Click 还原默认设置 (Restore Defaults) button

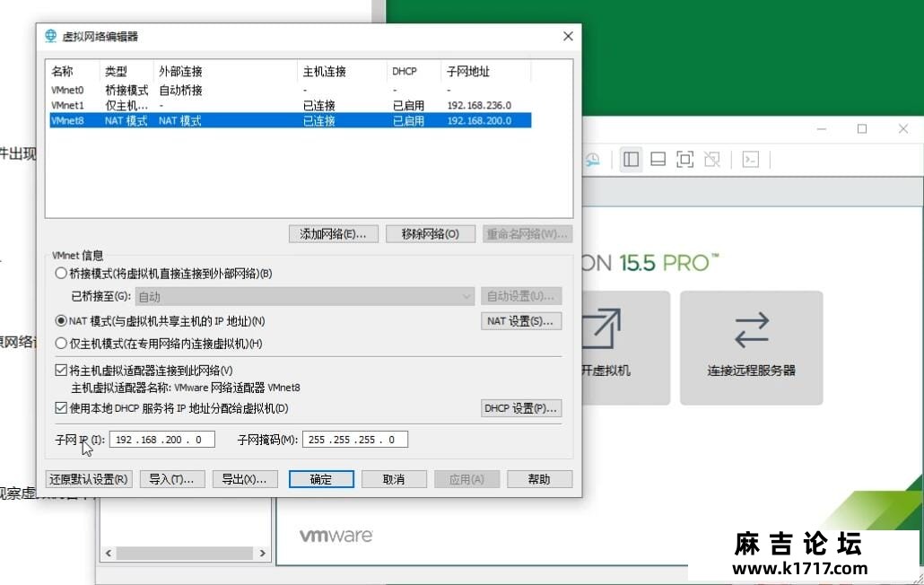click(x=89, y=479)
